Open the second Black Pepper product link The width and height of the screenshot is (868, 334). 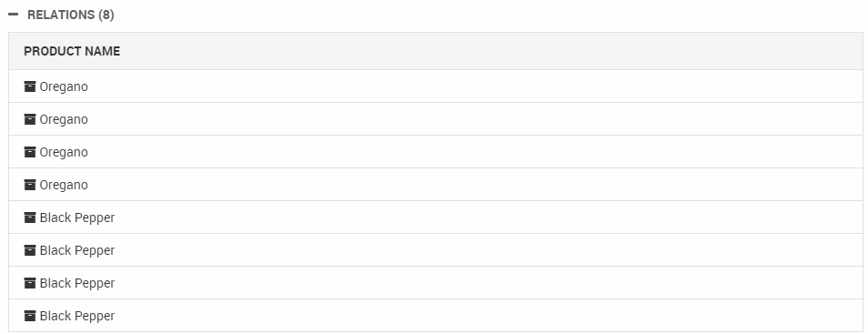77,250
